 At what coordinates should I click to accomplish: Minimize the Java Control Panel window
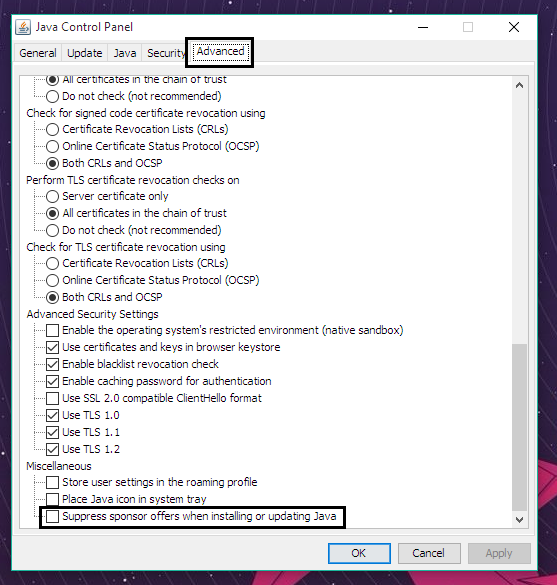[x=423, y=27]
